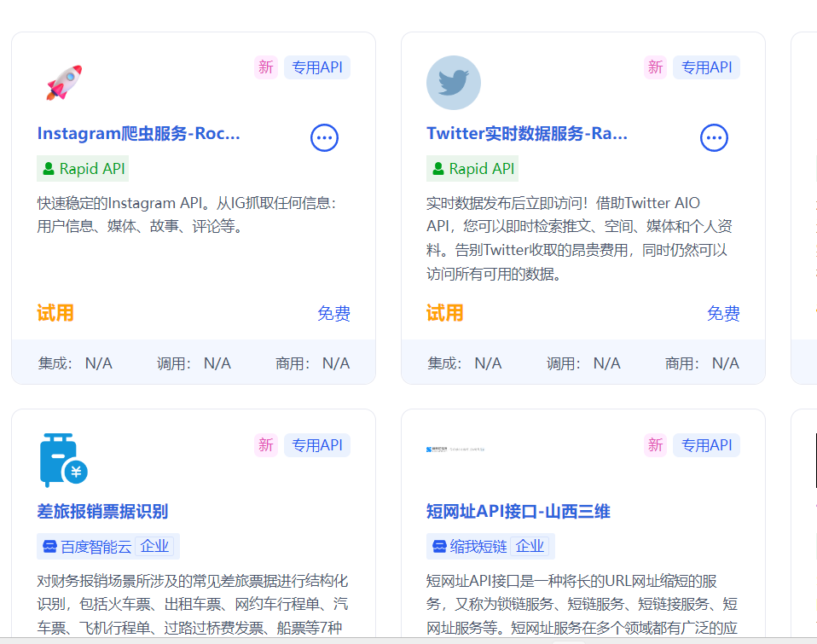Click the 专用API tag on the Instagram card
This screenshot has width=817, height=644.
click(316, 67)
